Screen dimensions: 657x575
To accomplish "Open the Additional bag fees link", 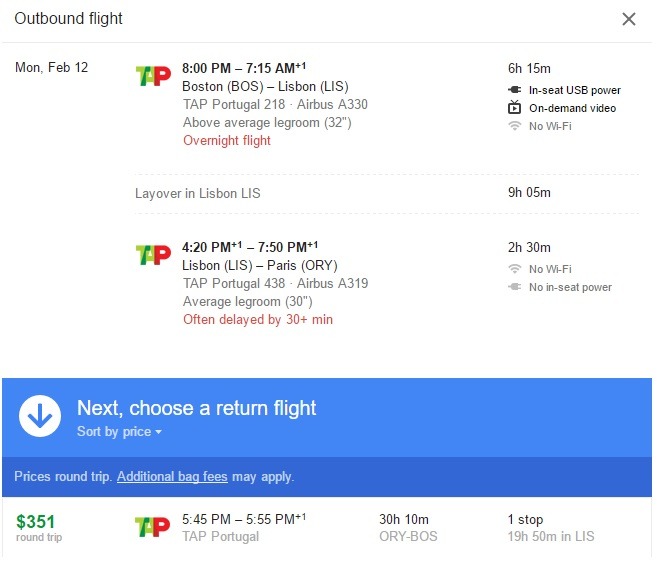I will click(x=172, y=477).
